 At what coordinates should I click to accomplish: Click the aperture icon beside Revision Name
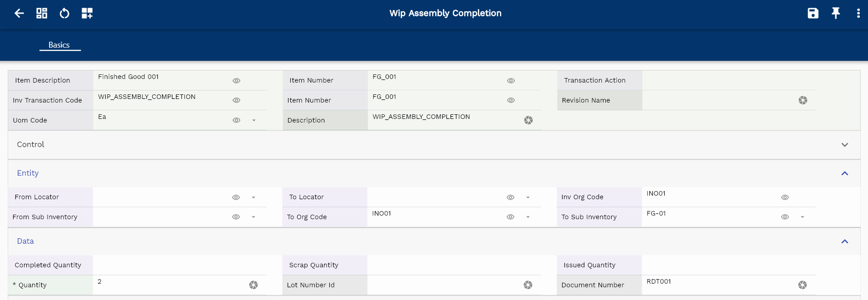pyautogui.click(x=803, y=100)
